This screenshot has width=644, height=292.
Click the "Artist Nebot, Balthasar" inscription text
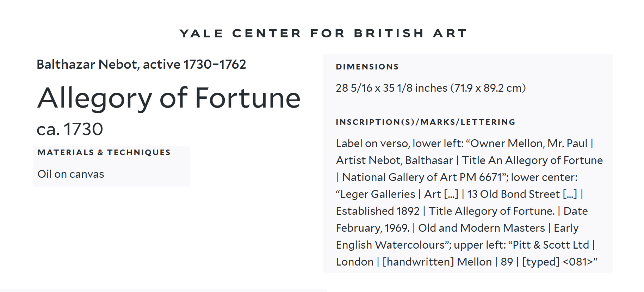394,160
